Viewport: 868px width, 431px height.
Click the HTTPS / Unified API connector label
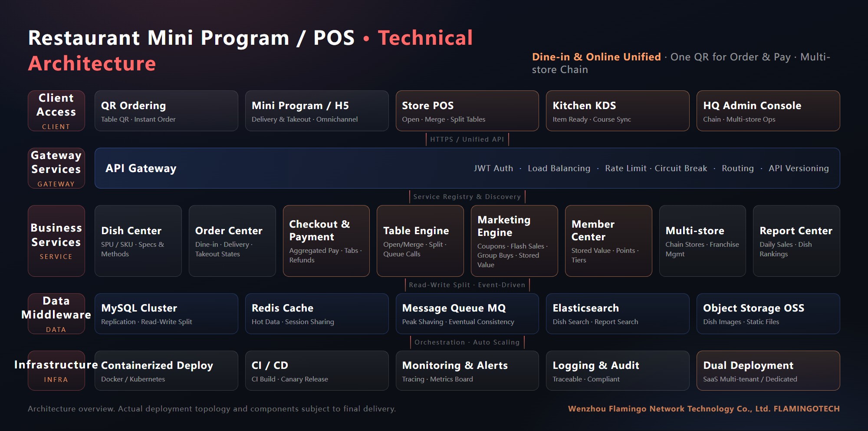pos(467,139)
